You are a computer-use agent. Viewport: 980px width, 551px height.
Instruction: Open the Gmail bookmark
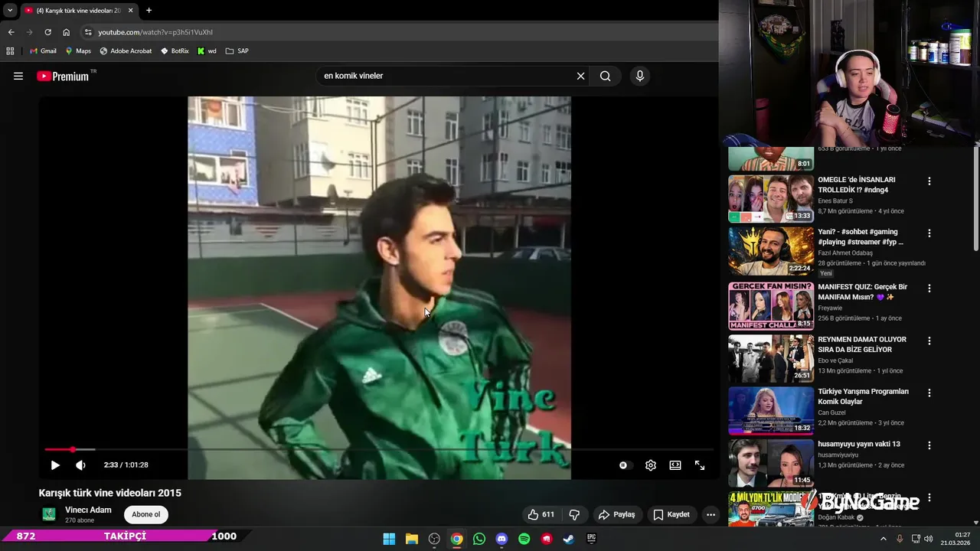[43, 51]
